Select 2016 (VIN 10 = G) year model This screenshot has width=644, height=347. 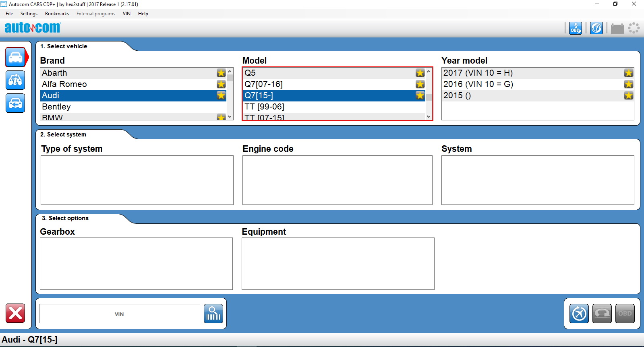[x=478, y=84]
